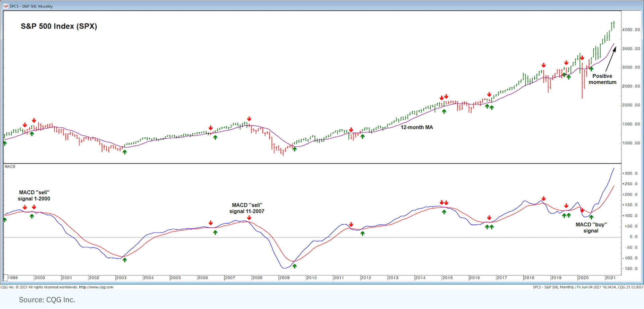Click the green arrow above MACD "buy" signal label
Viewport: 644px width, 309px height.
(591, 217)
